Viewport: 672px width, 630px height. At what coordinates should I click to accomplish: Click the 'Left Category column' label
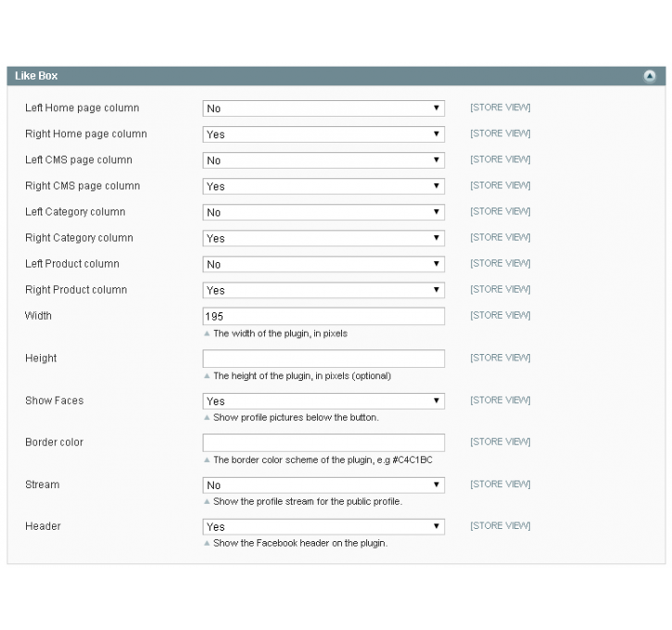click(75, 212)
